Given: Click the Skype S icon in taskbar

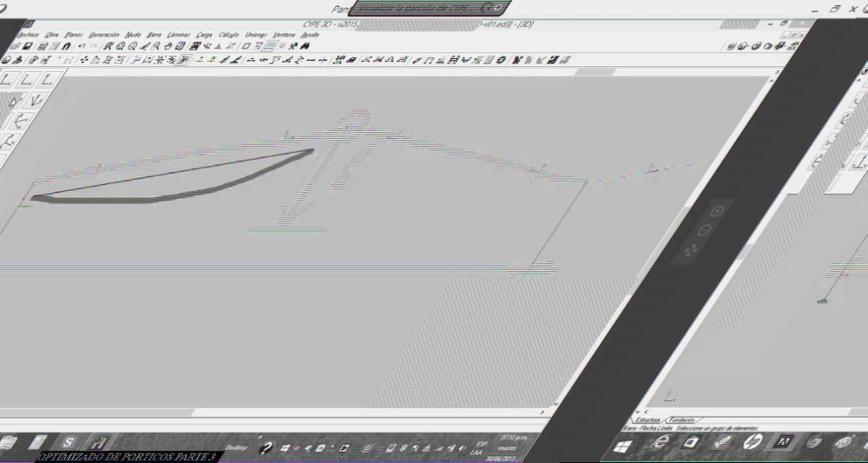Looking at the screenshot, I should tap(69, 442).
